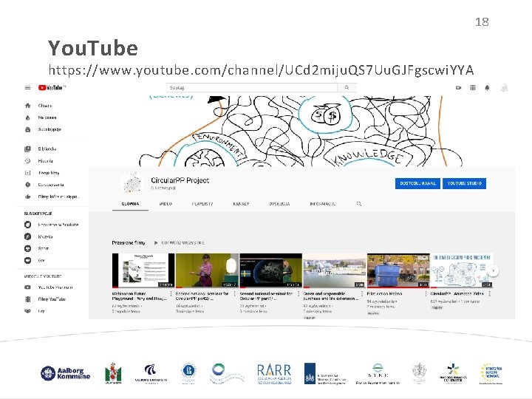The height and width of the screenshot is (399, 532).
Task: Play the Second national seminar part 1 thumbnail
Action: [270, 270]
